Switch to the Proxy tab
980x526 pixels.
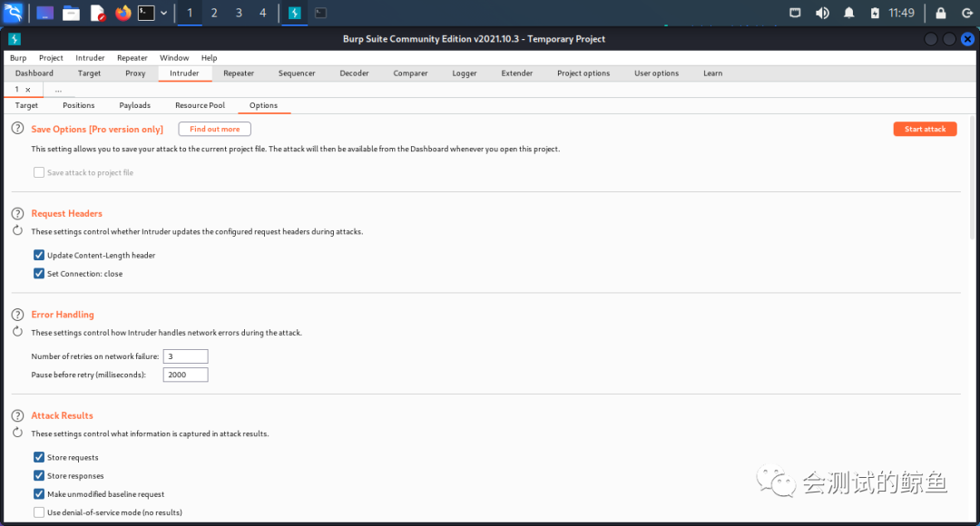[x=135, y=73]
